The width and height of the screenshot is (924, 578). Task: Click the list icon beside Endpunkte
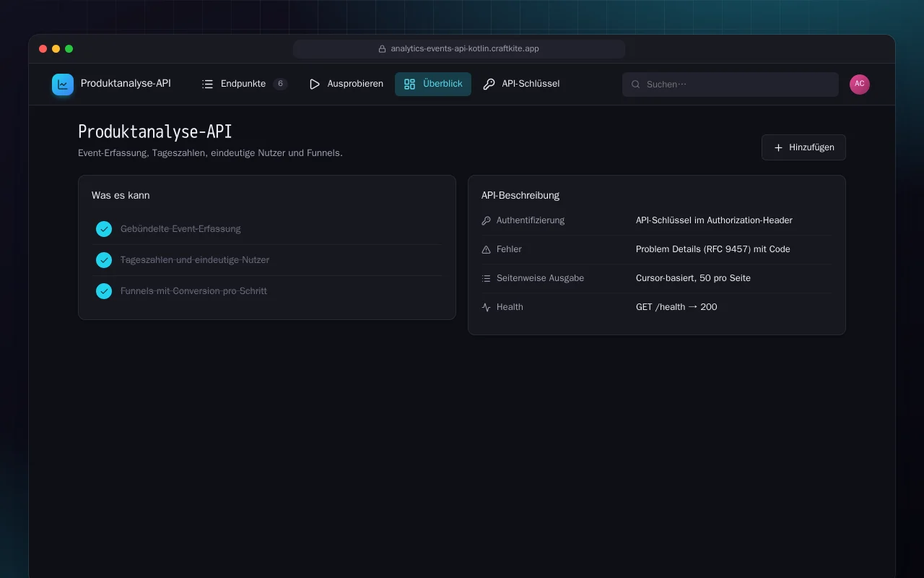click(208, 84)
